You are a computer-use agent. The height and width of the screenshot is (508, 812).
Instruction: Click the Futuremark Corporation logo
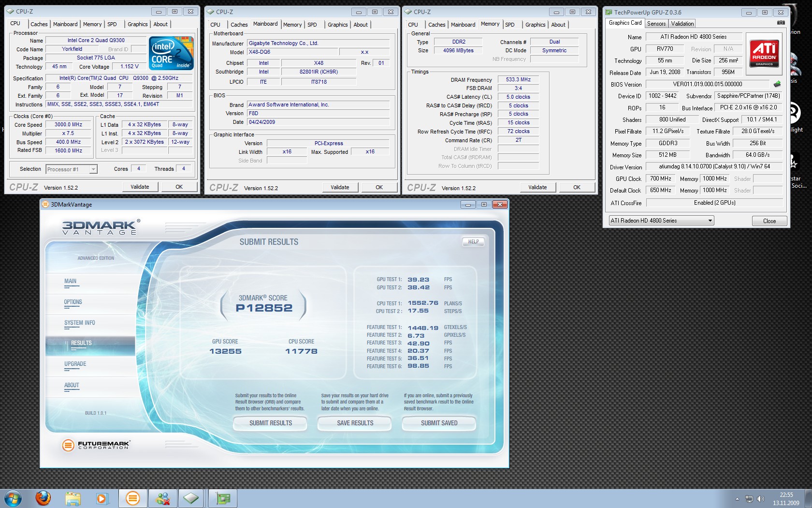[96, 445]
